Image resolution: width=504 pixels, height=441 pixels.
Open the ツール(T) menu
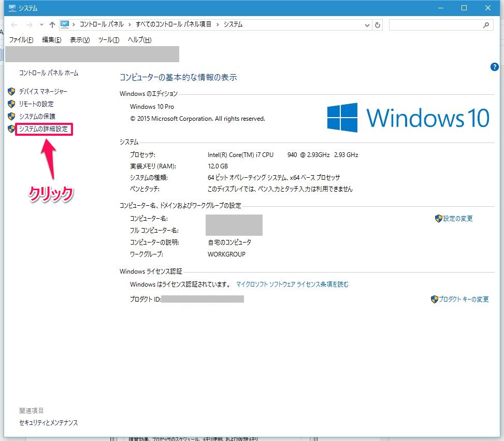[109, 40]
